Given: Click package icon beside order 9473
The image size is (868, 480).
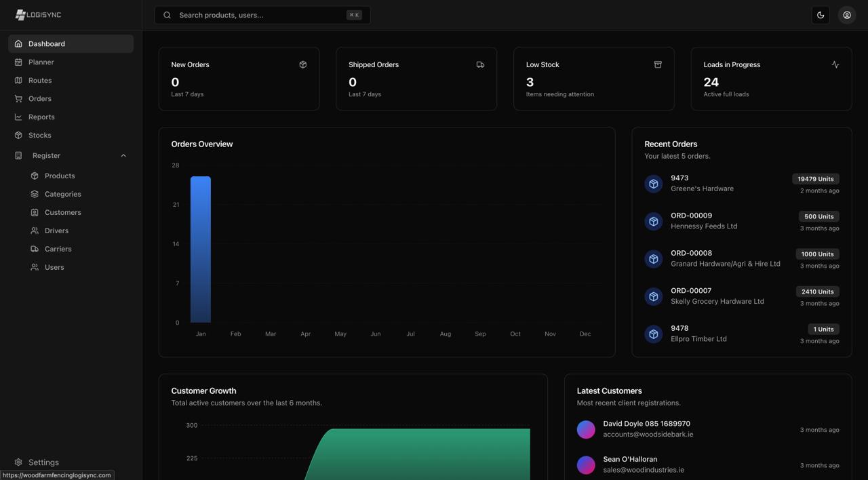Looking at the screenshot, I should [x=654, y=184].
